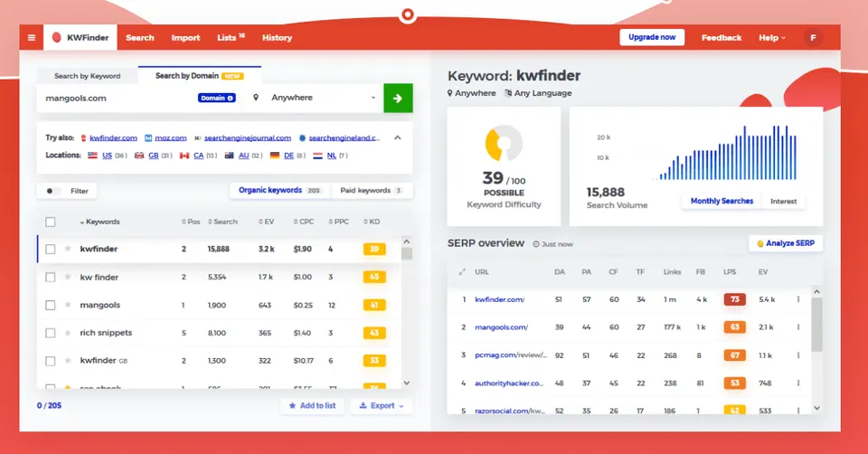The height and width of the screenshot is (454, 868).
Task: Select the Monthly Searches tab
Action: (x=722, y=202)
